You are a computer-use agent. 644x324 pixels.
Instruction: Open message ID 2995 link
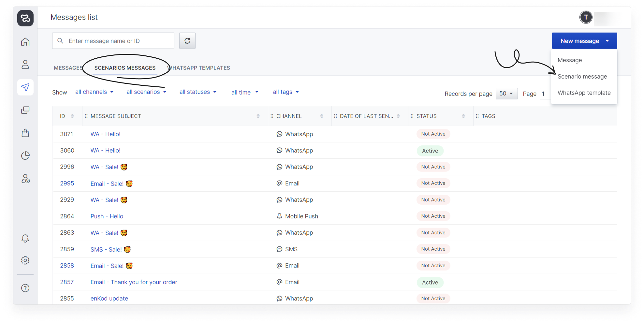(x=67, y=183)
